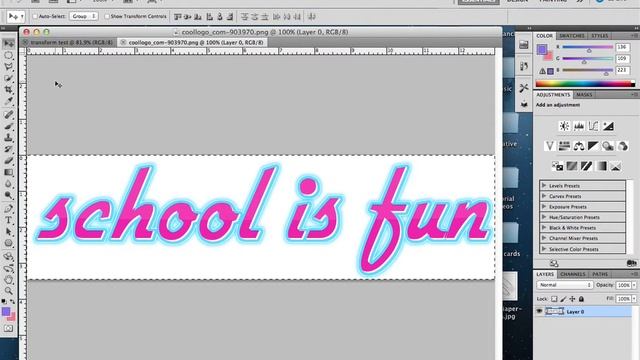Add a Threshold adjustment
Image resolution: width=640 pixels, height=360 pixels.
587,166
